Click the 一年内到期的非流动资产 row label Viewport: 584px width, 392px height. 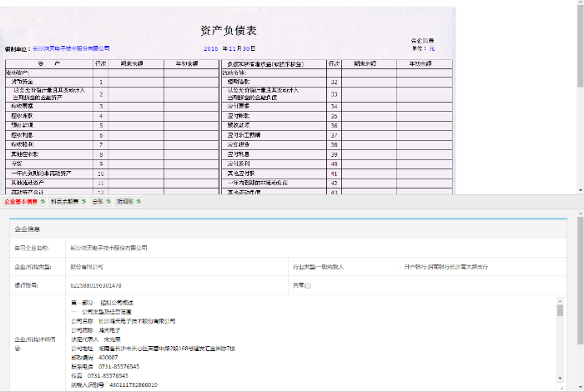(41, 173)
